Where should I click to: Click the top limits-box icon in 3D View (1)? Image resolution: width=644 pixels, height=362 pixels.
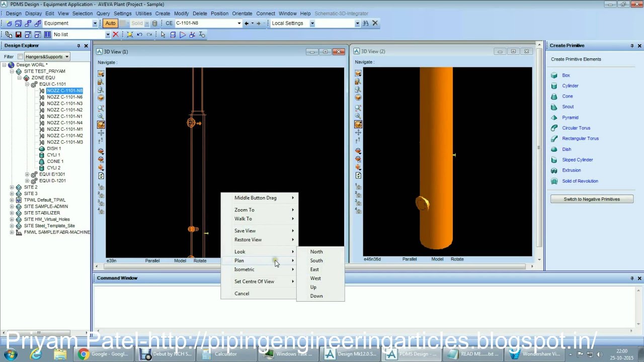101,74
